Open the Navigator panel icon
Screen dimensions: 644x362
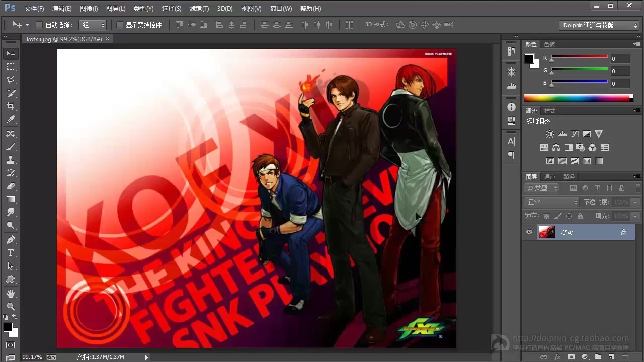click(x=511, y=72)
